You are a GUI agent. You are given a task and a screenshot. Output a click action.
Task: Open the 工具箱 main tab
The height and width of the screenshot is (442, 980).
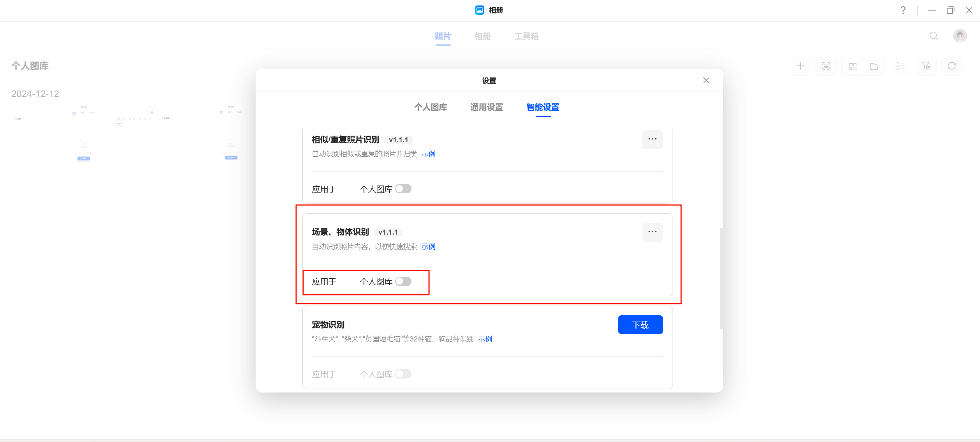(526, 36)
